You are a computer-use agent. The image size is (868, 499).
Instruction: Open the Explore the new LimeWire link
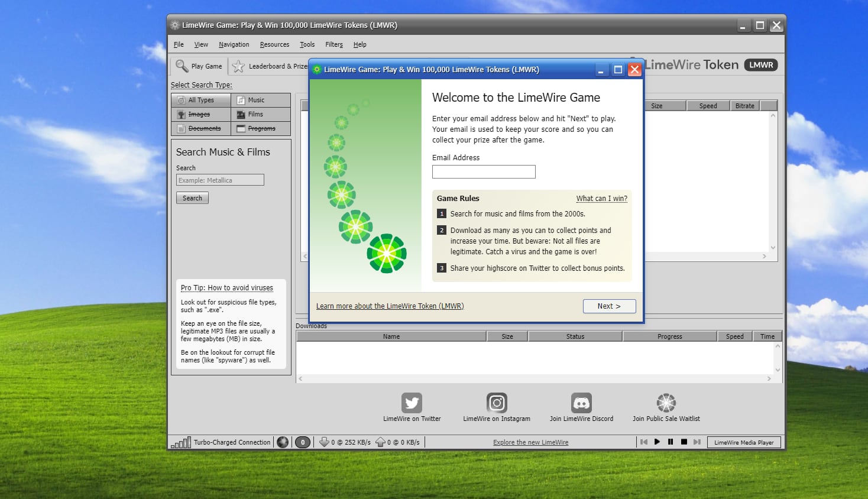click(x=530, y=442)
